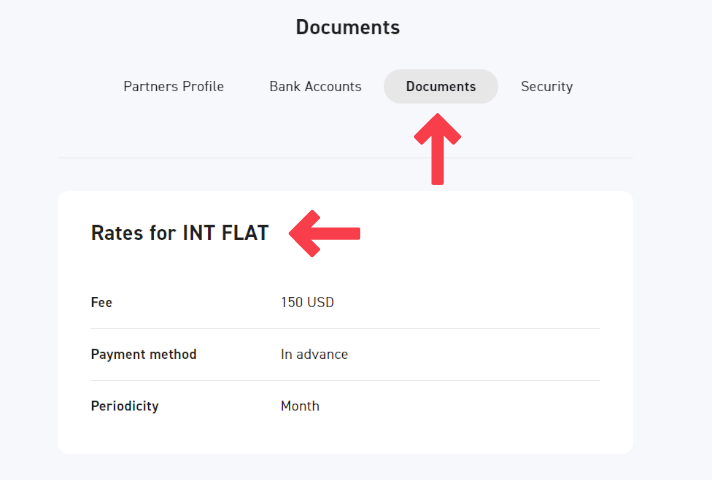Switch to the Bank Accounts tab
712x480 pixels.
315,87
